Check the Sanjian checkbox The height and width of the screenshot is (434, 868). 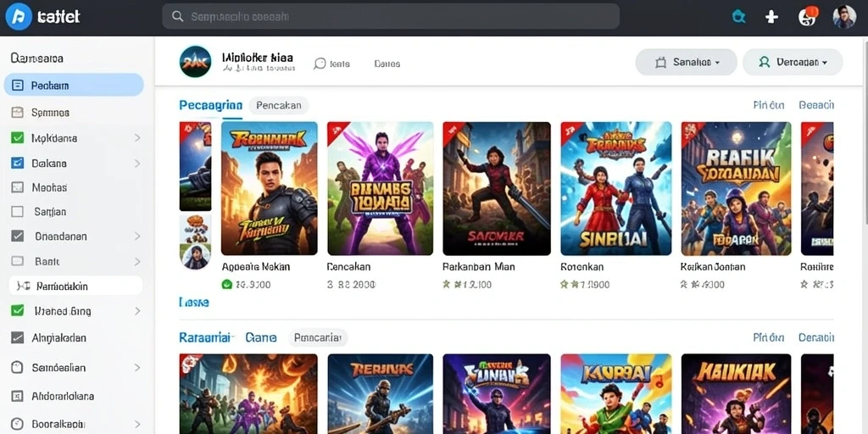pyautogui.click(x=18, y=211)
